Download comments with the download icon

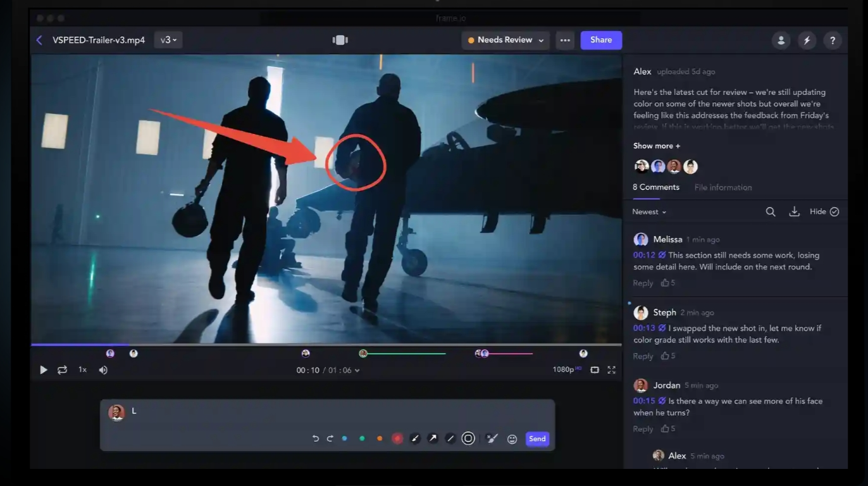pos(794,212)
